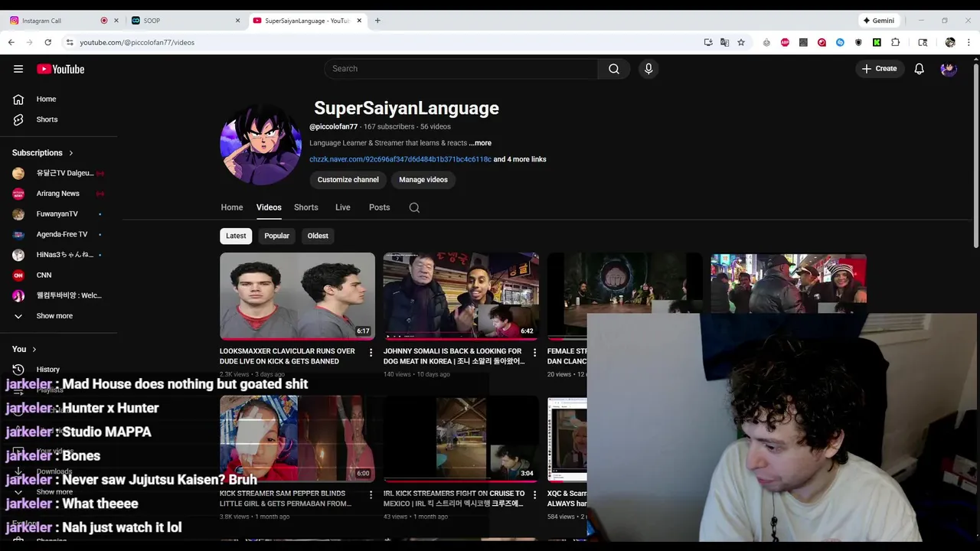Click Customize channel button
The width and height of the screenshot is (980, 551).
[x=348, y=180]
